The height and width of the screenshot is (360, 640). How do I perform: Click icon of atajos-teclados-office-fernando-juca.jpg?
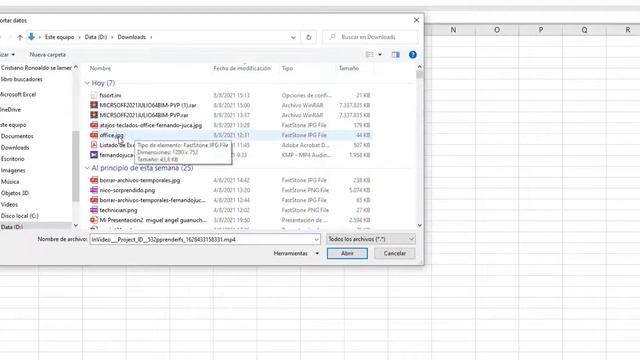(94, 125)
